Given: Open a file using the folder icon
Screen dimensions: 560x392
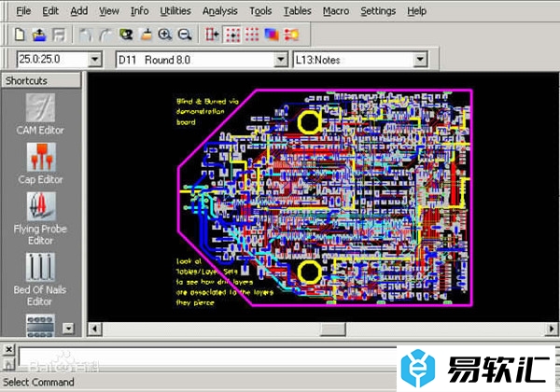Looking at the screenshot, I should (x=39, y=35).
